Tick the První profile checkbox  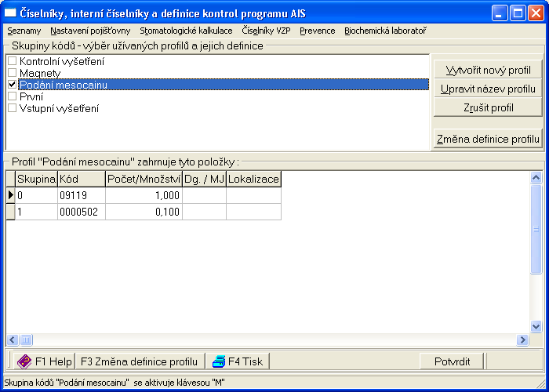12,96
